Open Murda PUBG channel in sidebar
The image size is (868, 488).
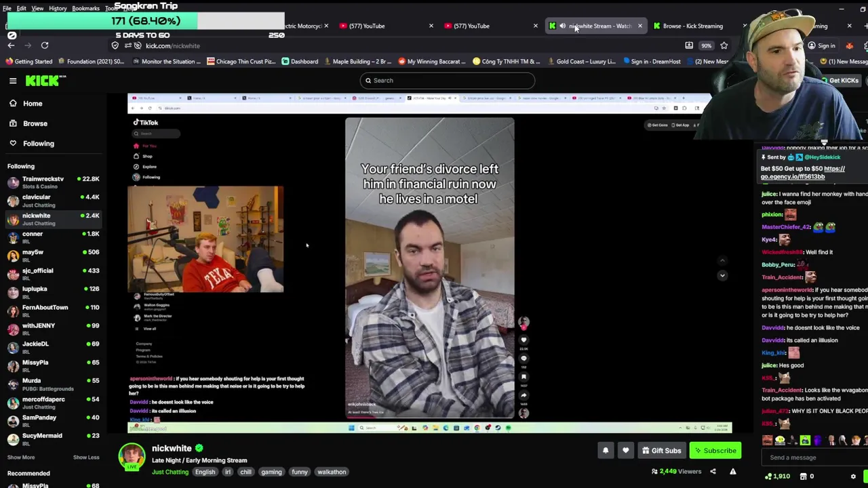click(53, 384)
